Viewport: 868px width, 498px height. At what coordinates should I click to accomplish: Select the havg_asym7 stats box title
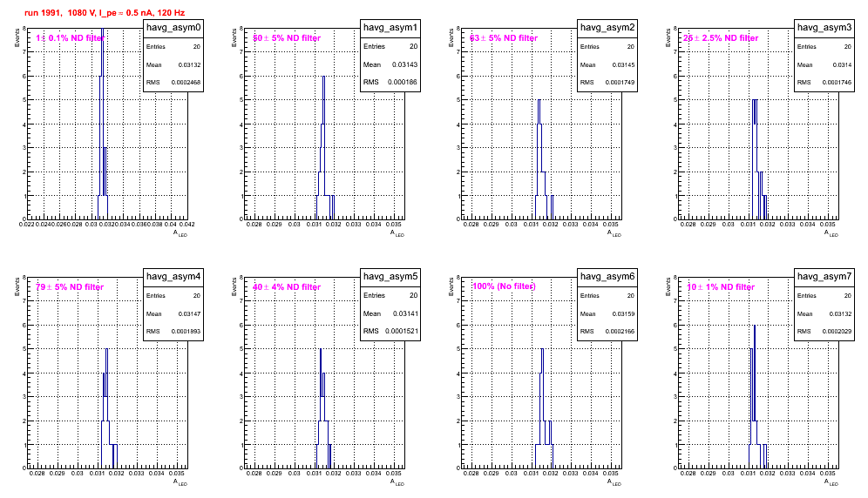[x=824, y=276]
